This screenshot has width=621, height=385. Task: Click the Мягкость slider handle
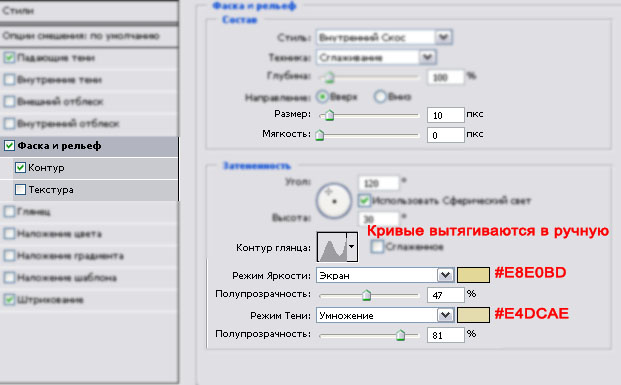tap(320, 135)
